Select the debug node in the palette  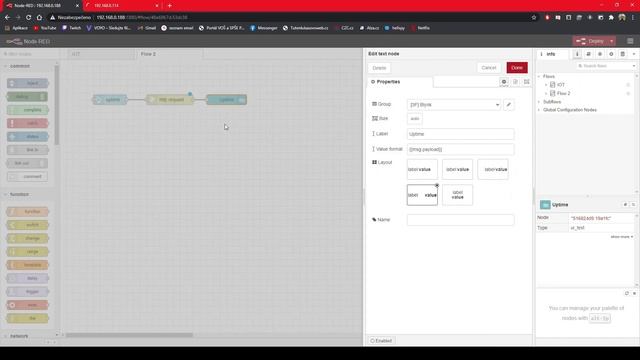(27, 97)
